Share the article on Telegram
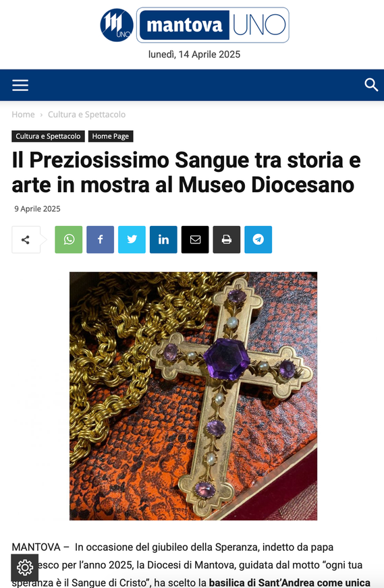384x588 pixels. [258, 239]
